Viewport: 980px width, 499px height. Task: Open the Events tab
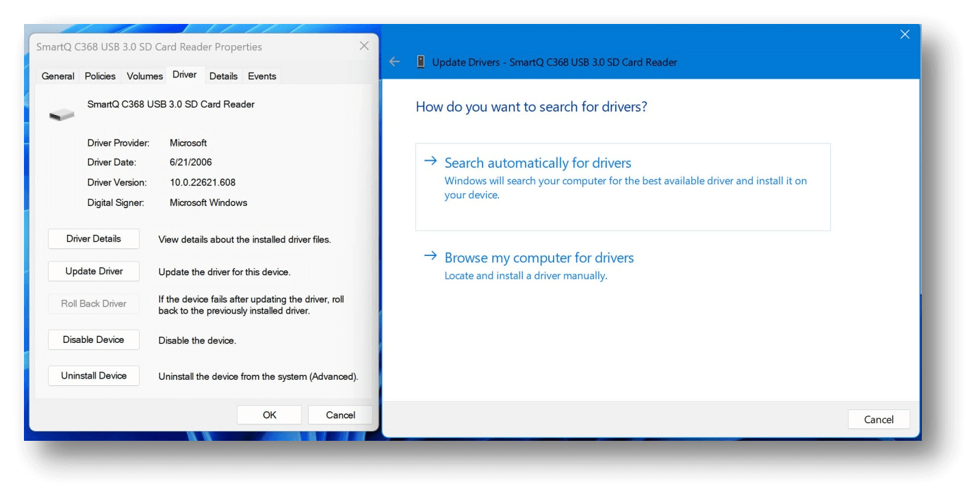click(262, 76)
